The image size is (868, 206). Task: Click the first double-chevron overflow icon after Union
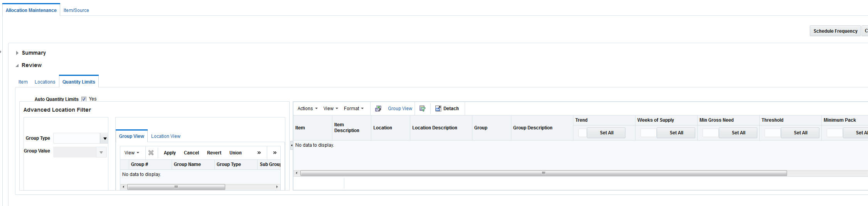259,153
